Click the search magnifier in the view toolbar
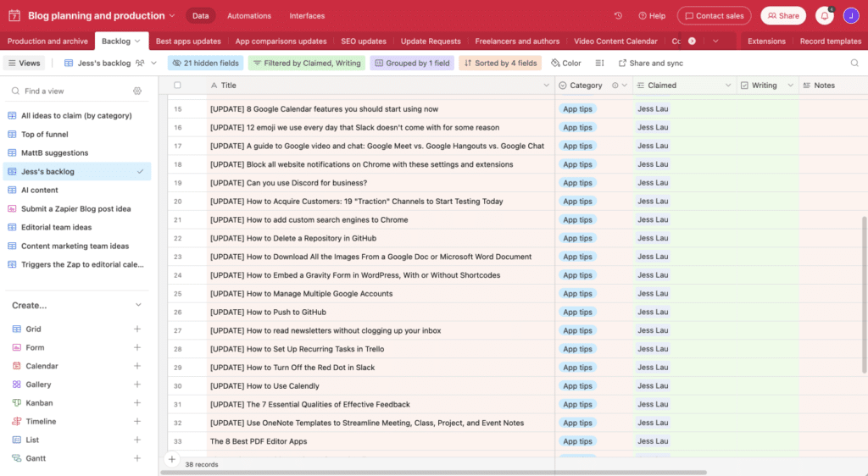The width and height of the screenshot is (868, 476). [x=854, y=63]
